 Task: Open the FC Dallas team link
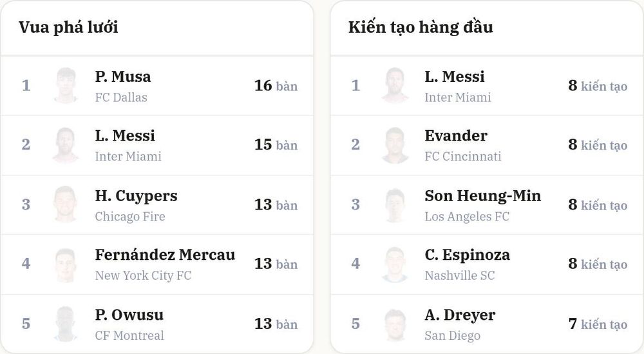tap(121, 97)
